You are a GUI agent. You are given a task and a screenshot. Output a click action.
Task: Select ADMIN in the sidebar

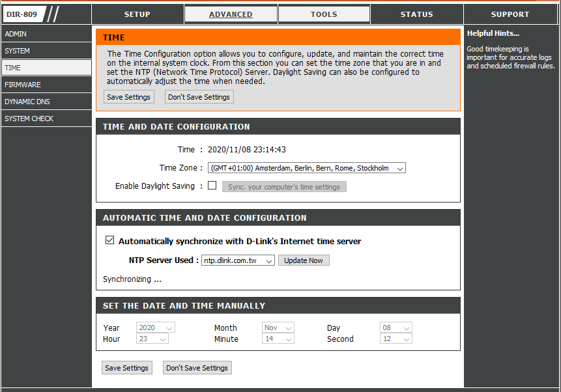point(46,34)
